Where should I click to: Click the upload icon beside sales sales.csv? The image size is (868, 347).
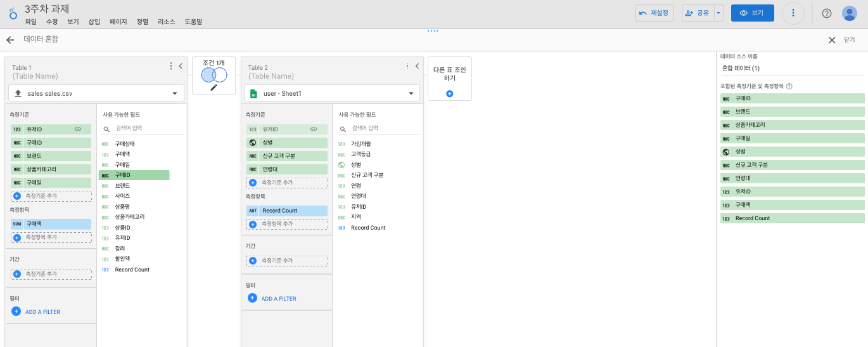18,93
